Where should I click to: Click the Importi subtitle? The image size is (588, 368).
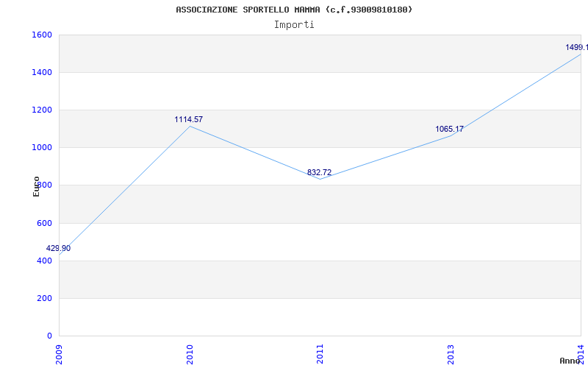[x=294, y=25]
